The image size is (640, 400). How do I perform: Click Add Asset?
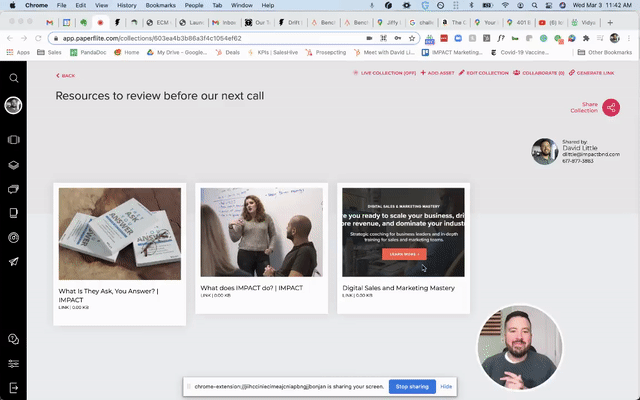(x=437, y=73)
